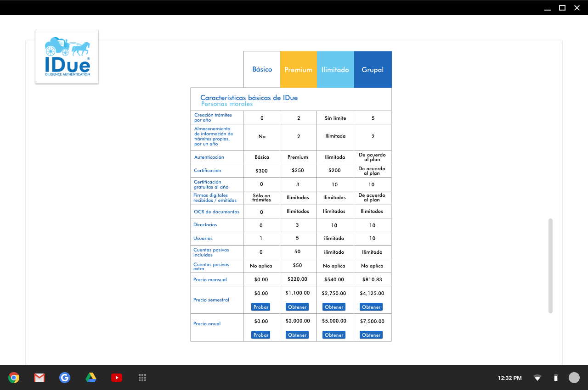Click the page vertical scrollbar
588x390 pixels.
pyautogui.click(x=550, y=266)
